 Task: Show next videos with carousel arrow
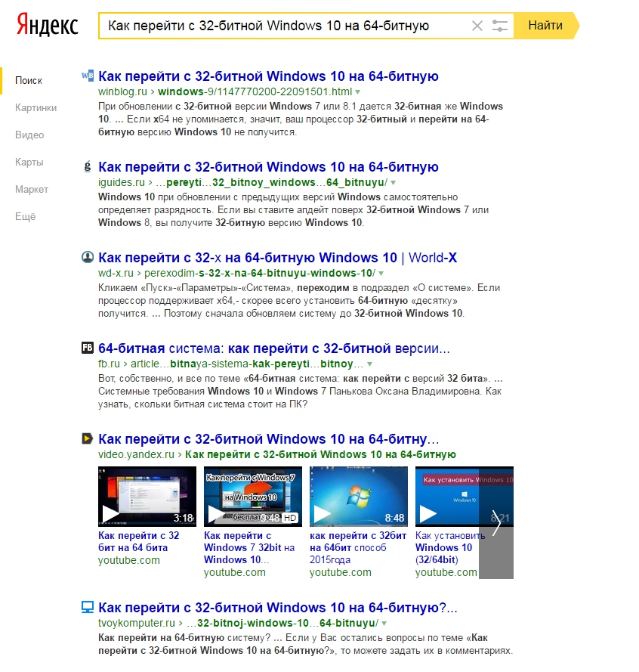(496, 522)
